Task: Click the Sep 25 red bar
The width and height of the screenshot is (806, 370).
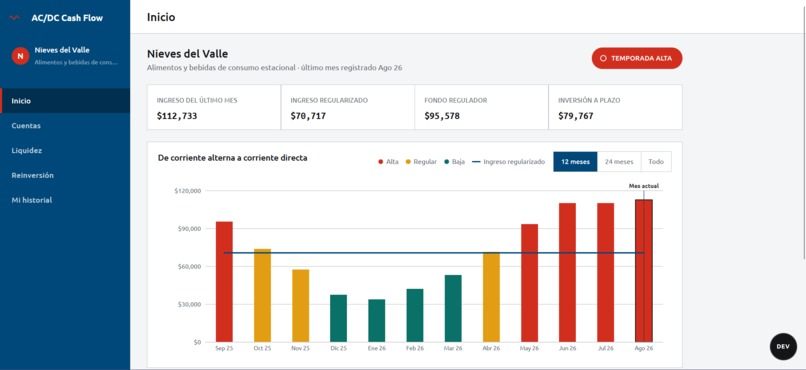Action: pos(224,282)
